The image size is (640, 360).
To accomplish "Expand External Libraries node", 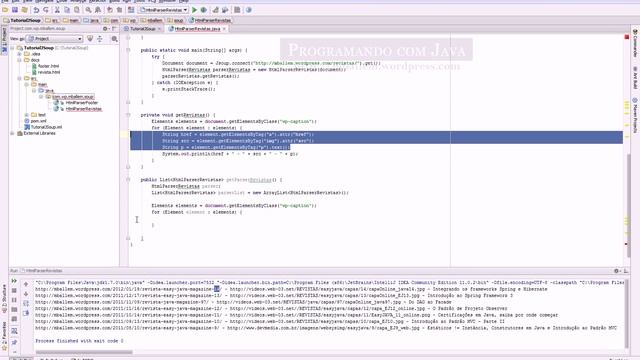I will click(12, 133).
